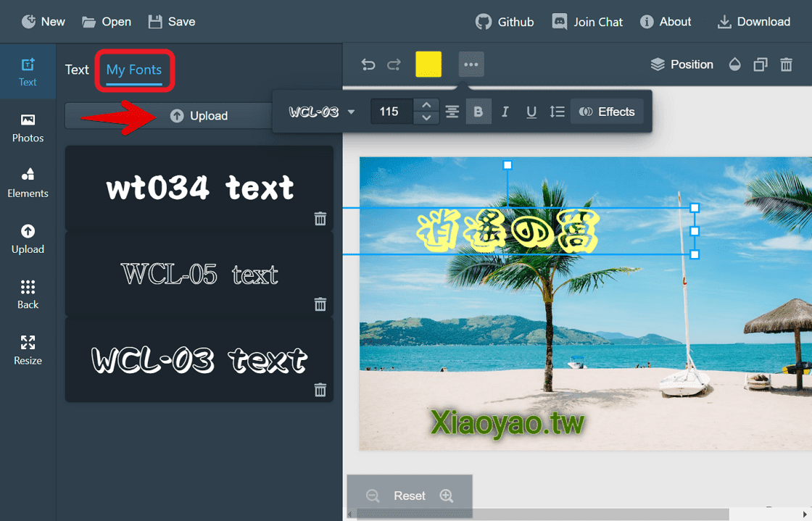Image resolution: width=812 pixels, height=521 pixels.
Task: Duplicate the selected text layer
Action: (760, 64)
